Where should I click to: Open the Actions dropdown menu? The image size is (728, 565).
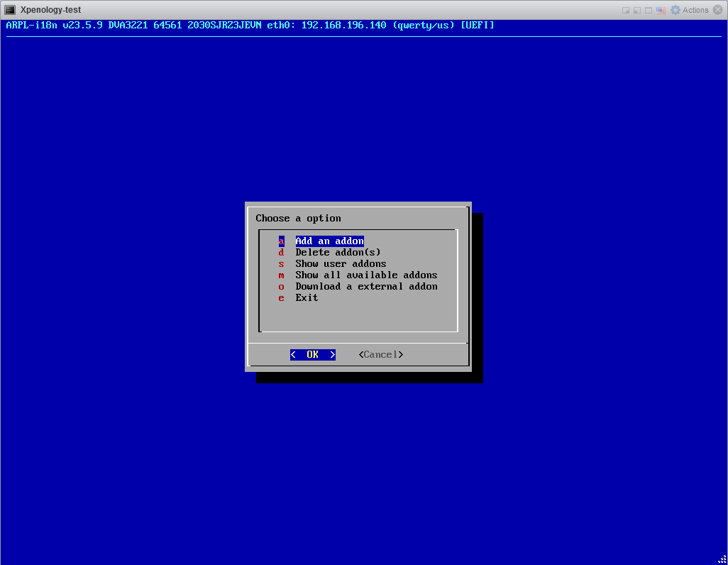(x=695, y=10)
